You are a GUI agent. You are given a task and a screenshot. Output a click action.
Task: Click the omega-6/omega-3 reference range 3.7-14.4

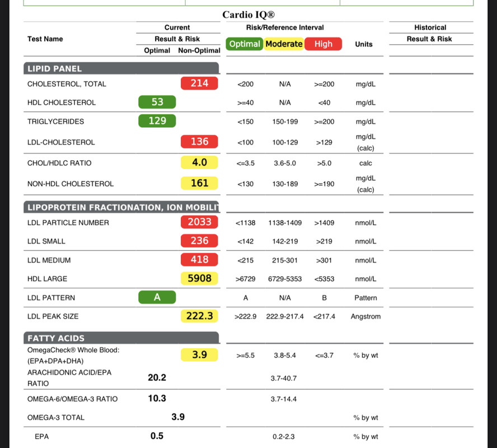click(283, 399)
